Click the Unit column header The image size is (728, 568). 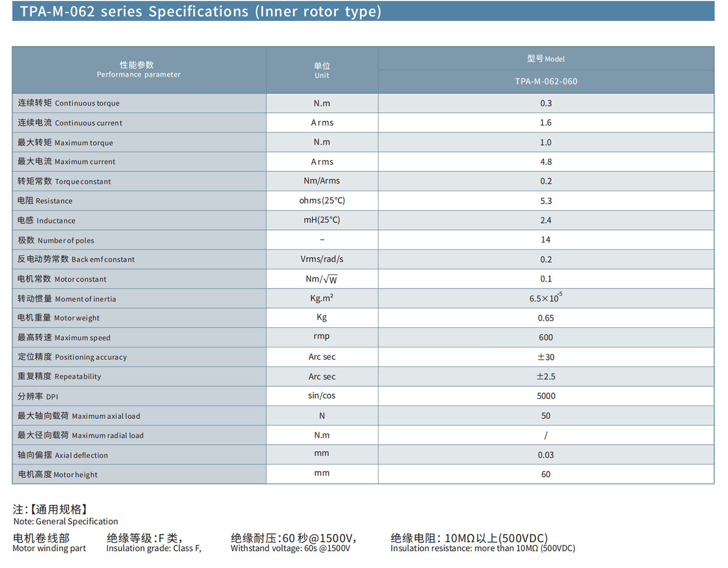pyautogui.click(x=322, y=70)
